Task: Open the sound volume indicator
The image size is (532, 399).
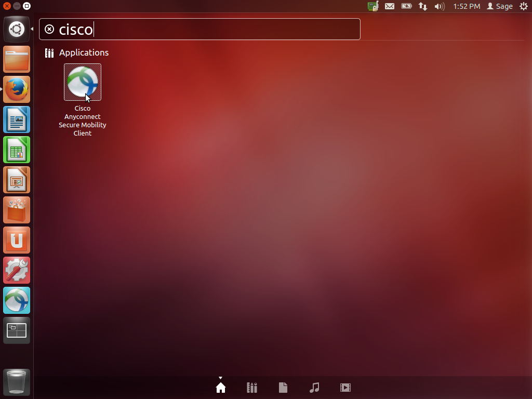Action: [440, 6]
